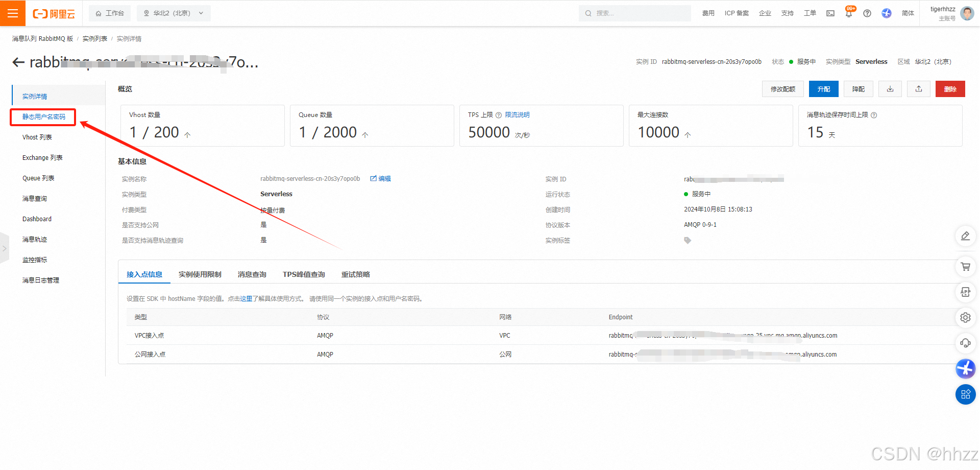The width and height of the screenshot is (980, 470).
Task: Open the help question mark icon
Action: (x=867, y=13)
